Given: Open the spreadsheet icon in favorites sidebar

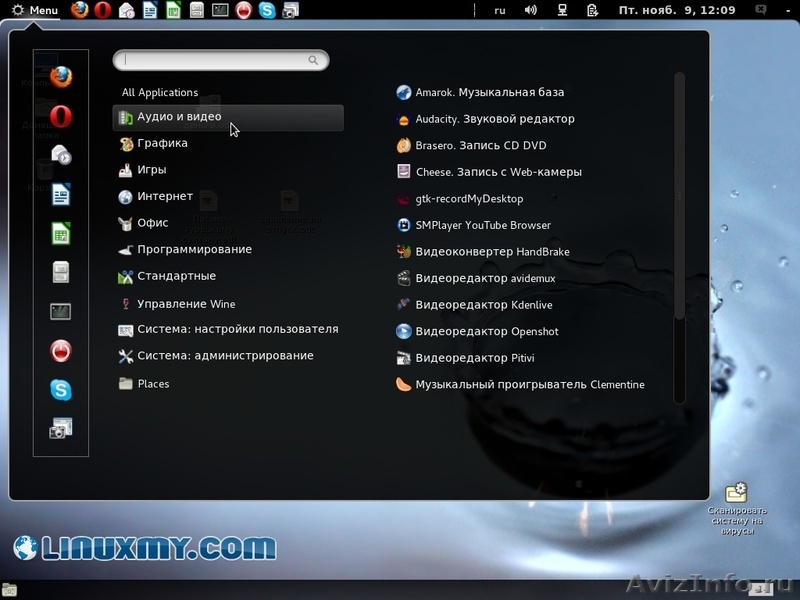Looking at the screenshot, I should pyautogui.click(x=61, y=234).
